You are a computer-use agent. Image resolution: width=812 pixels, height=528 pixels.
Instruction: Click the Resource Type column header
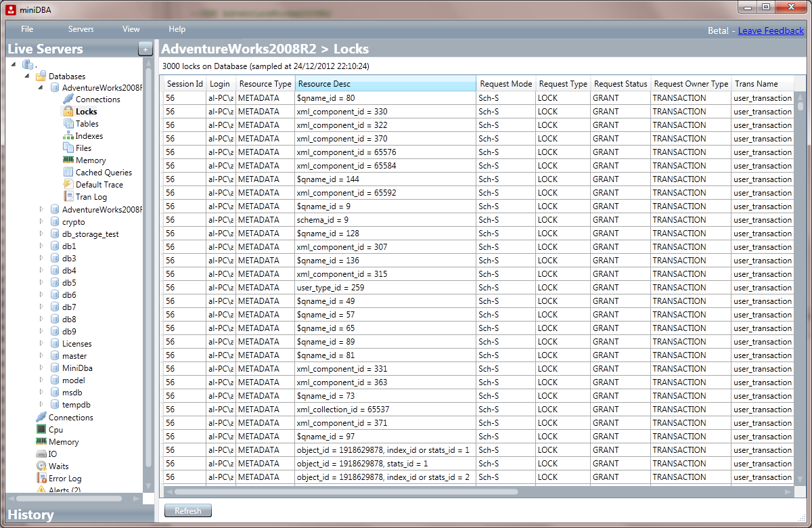pyautogui.click(x=265, y=84)
